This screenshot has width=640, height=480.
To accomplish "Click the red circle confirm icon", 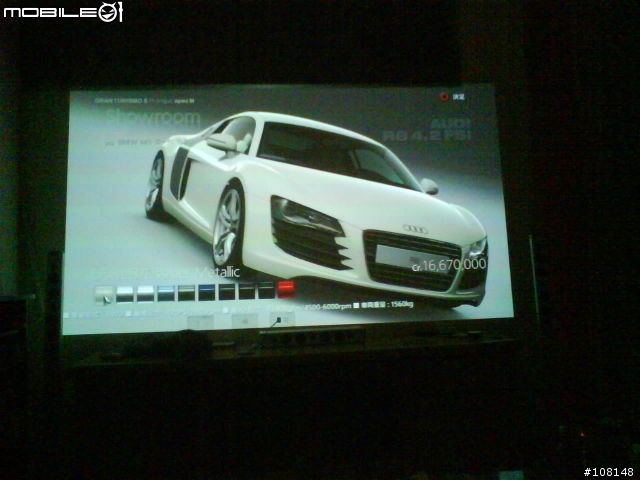I will [x=444, y=97].
